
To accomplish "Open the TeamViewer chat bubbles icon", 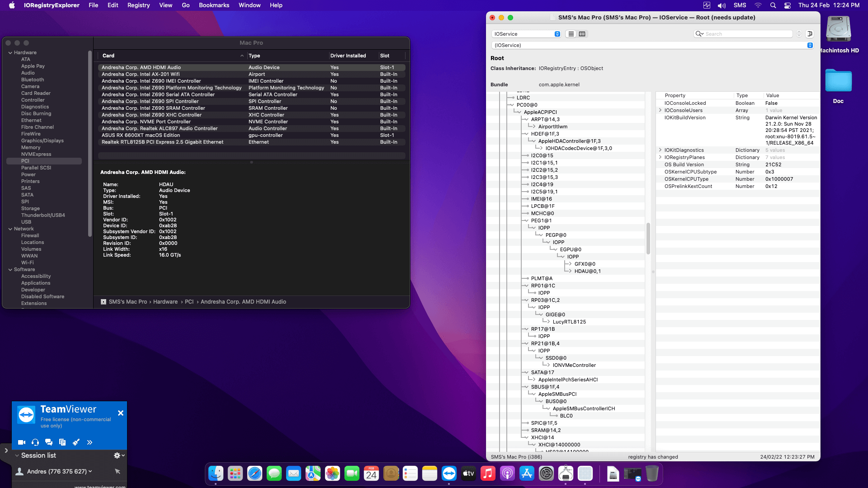I will (49, 442).
